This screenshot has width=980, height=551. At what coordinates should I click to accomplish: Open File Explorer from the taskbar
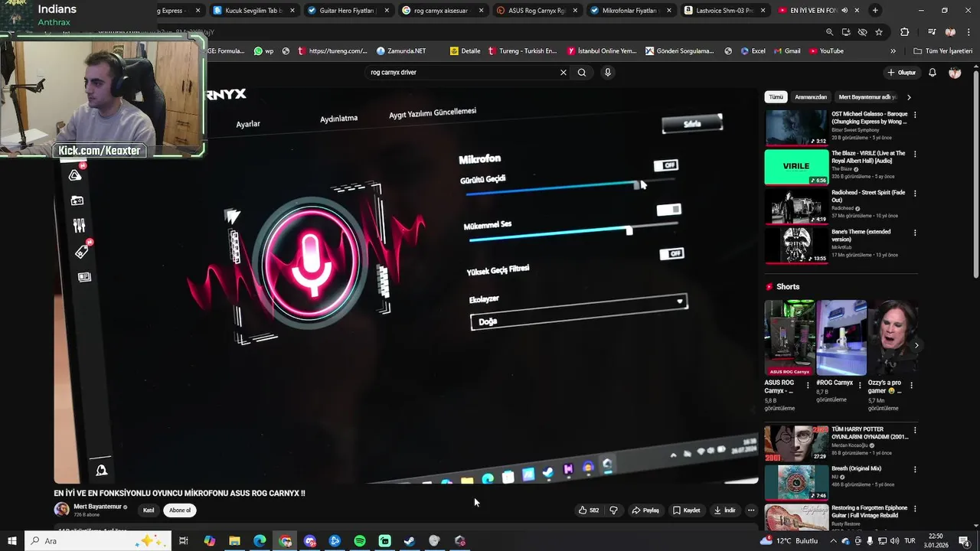(x=234, y=541)
